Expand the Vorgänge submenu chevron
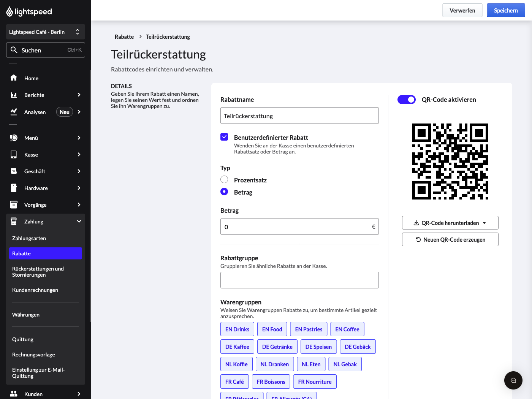This screenshot has width=532, height=399. click(x=79, y=204)
